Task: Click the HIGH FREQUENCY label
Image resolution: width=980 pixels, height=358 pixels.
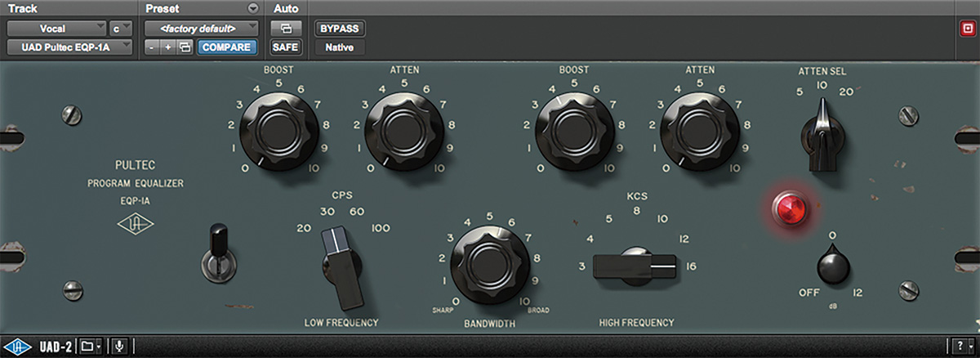Action: [x=637, y=322]
